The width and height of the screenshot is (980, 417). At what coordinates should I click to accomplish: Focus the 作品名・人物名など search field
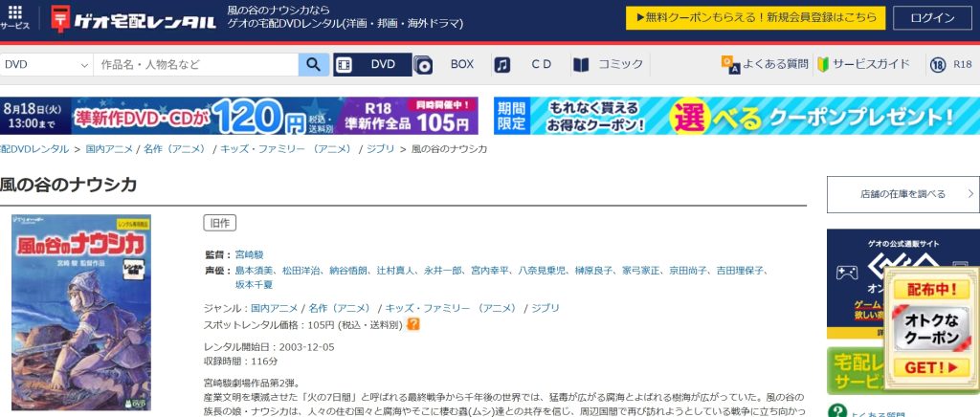click(195, 64)
